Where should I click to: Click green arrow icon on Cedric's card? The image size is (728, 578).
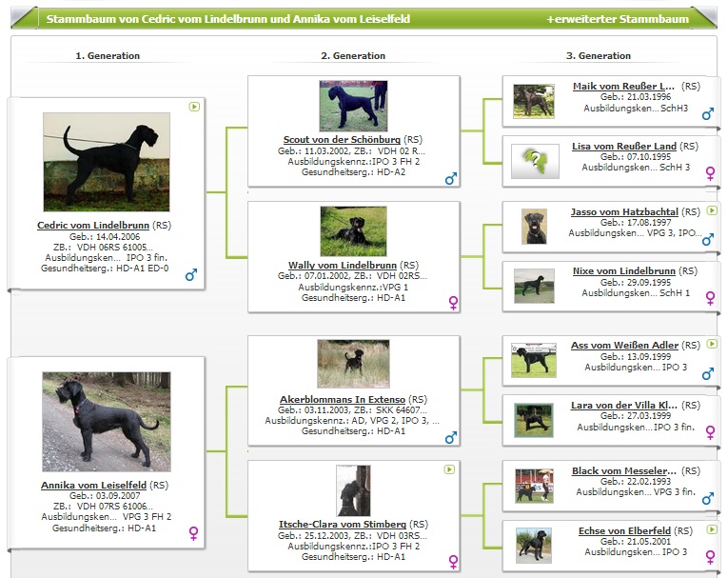click(194, 107)
